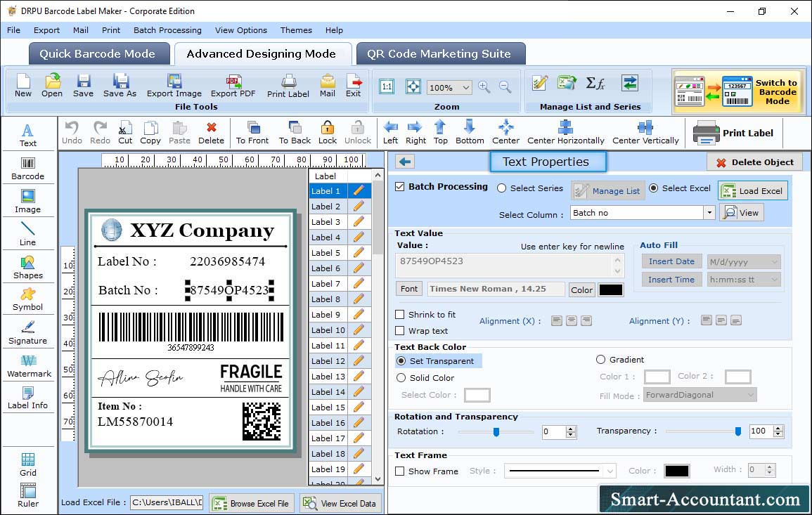The image size is (812, 515).
Task: Open Label Info in sidebar
Action: (x=28, y=398)
